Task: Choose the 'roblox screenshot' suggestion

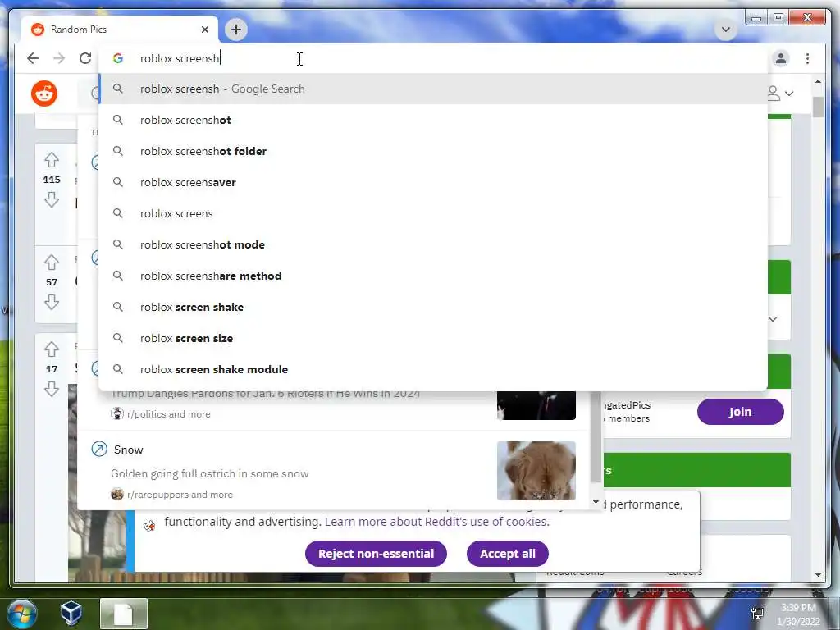Action: (433, 120)
